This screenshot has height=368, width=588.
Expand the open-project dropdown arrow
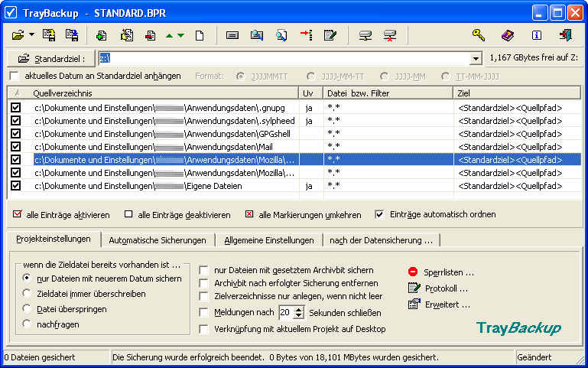click(32, 35)
